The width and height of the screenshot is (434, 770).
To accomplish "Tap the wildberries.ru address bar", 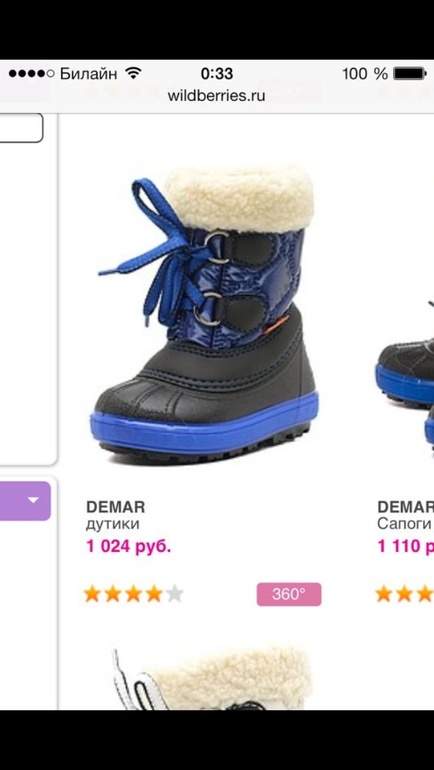I will 216,95.
